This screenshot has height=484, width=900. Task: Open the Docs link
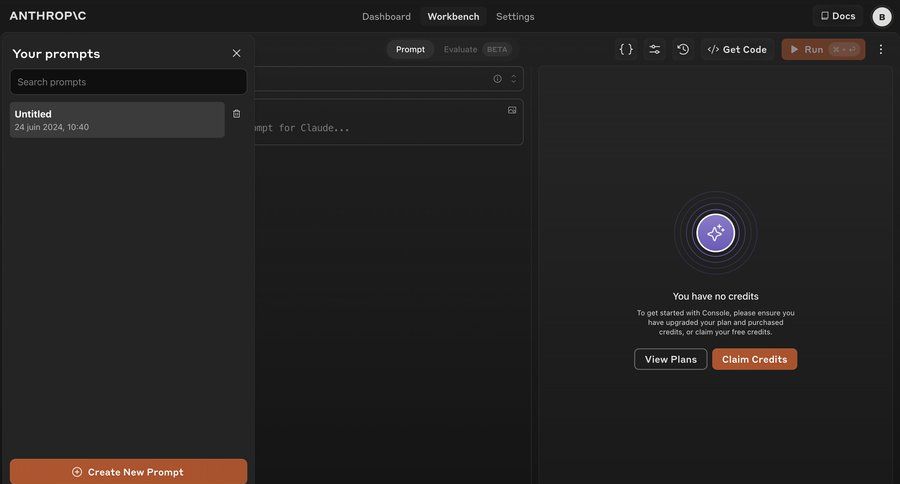(x=837, y=16)
